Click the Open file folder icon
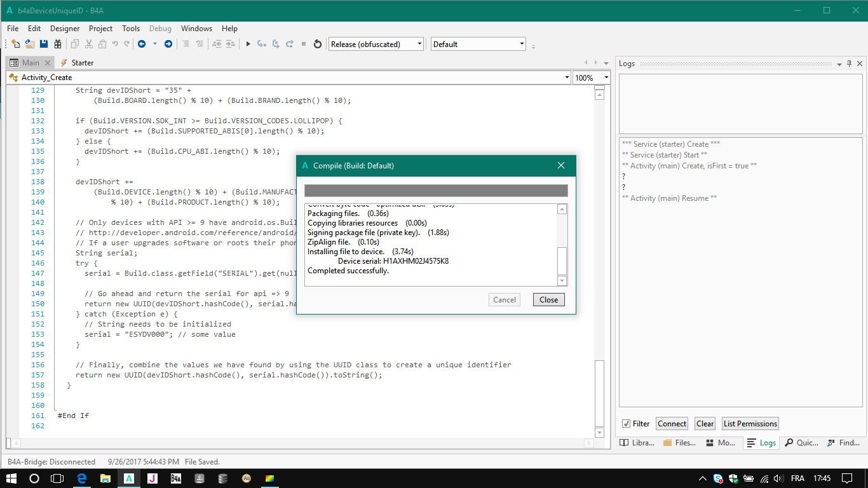Viewport: 868px width, 488px height. 30,44
